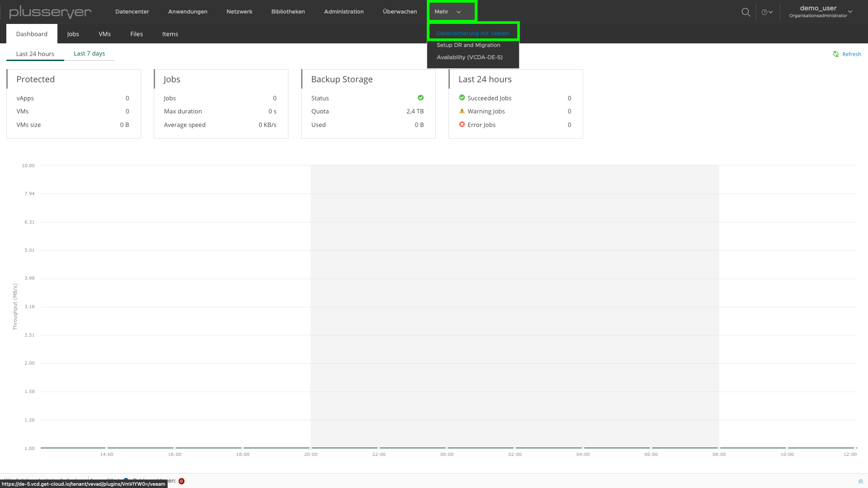The image size is (868, 488).
Task: Open Datensicherung mit Veeam menu item
Action: click(x=473, y=33)
